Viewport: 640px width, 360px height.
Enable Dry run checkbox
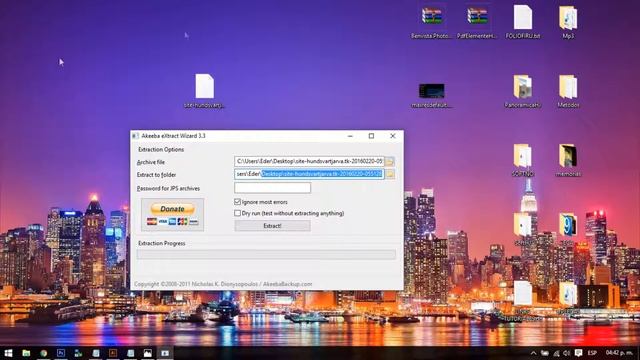point(238,213)
